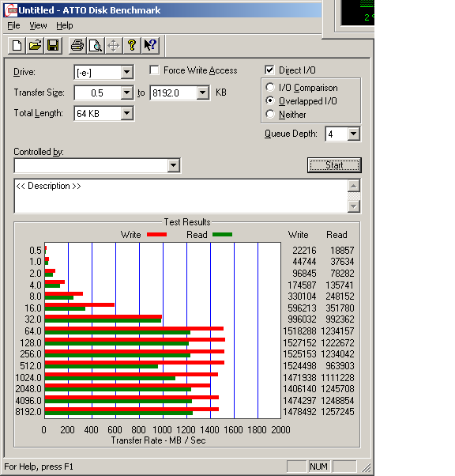Uncheck the Direct I/O checkbox
Screen dimensions: 455x476
pyautogui.click(x=269, y=70)
